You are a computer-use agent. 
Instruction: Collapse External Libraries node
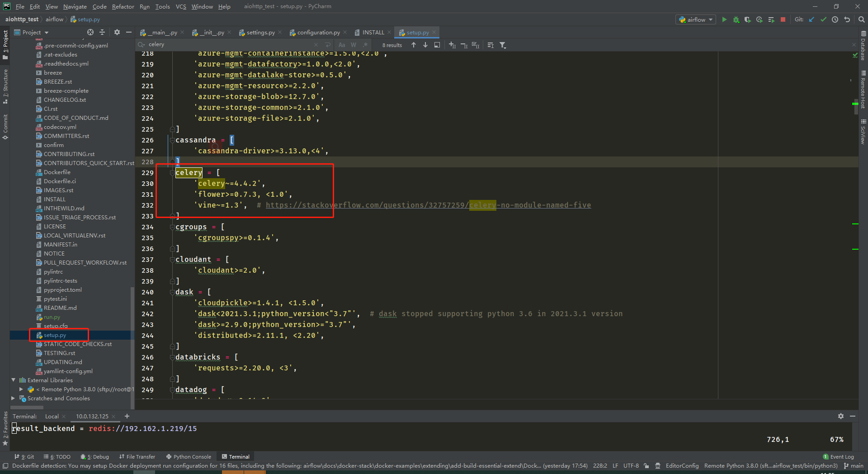(13, 380)
